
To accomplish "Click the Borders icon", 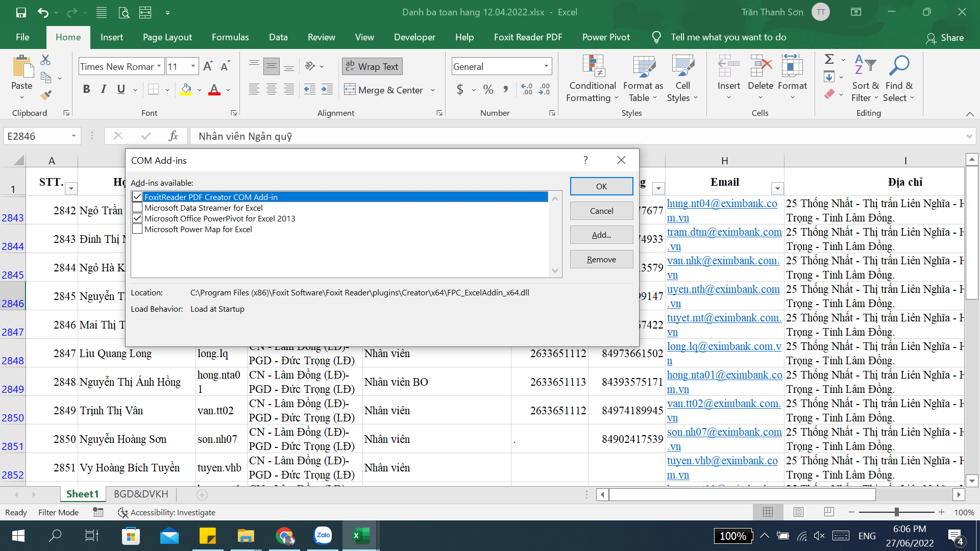I will click(153, 89).
